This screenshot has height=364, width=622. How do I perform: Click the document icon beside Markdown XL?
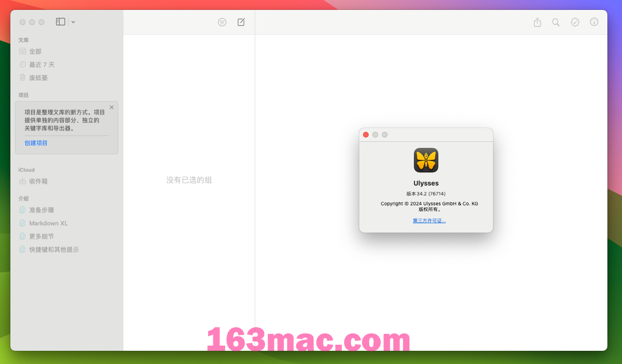23,223
